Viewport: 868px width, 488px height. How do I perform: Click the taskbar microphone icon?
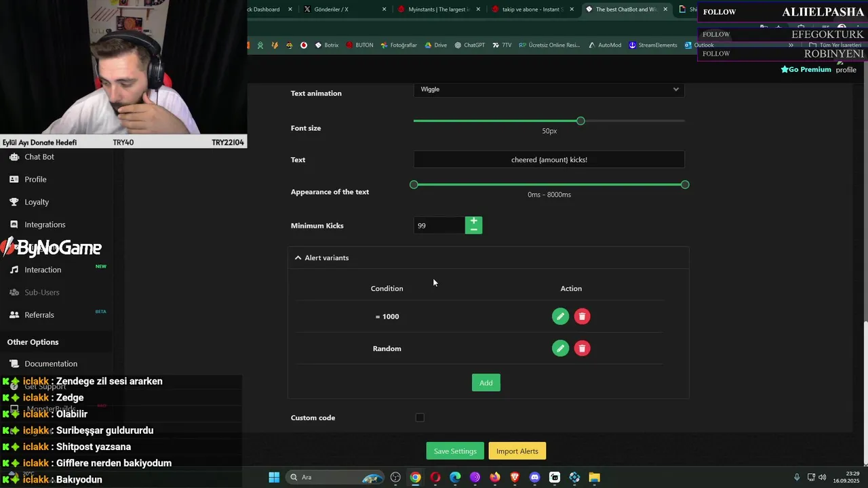797,477
